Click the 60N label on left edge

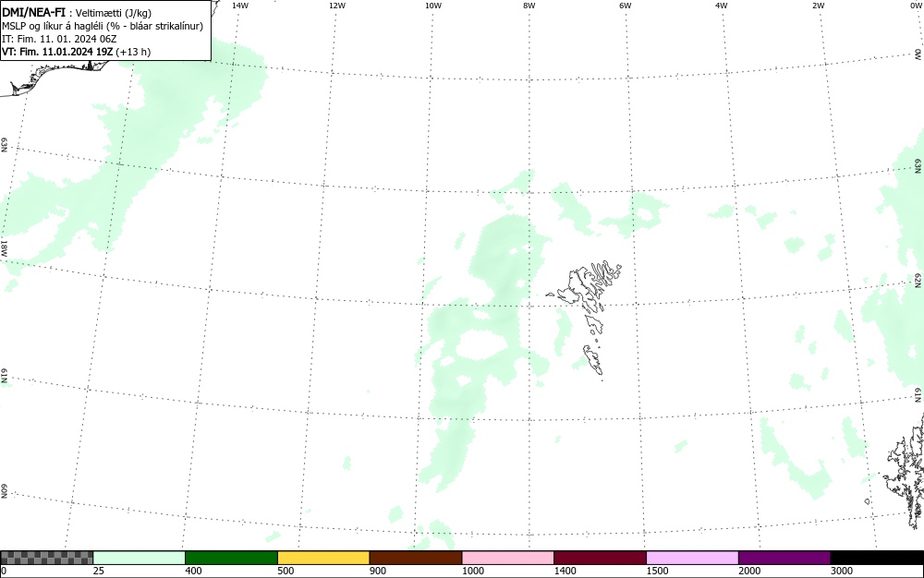pos(4,492)
